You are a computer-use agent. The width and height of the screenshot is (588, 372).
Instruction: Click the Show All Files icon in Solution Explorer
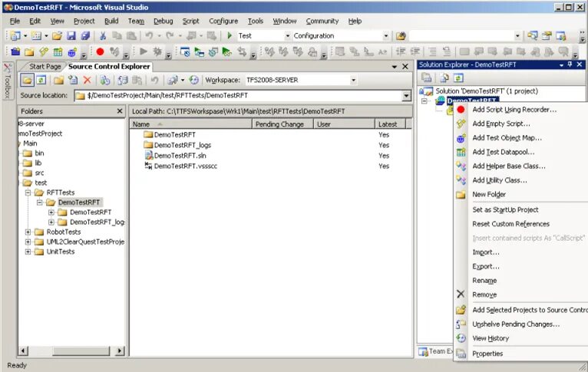coord(444,78)
